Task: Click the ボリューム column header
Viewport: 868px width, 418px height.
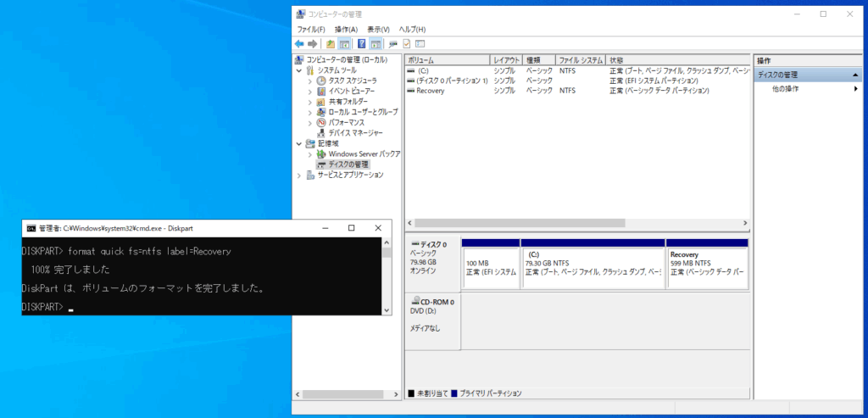Action: pos(447,60)
